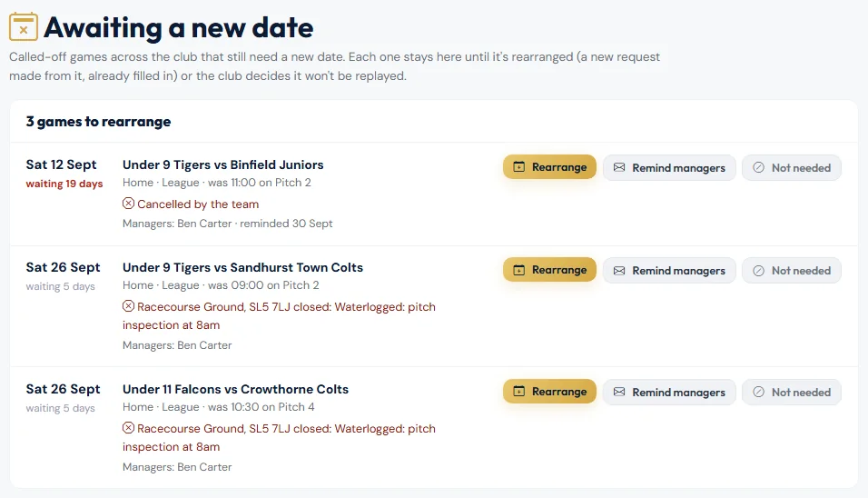Click calendar icon in Crowthorne Colts Rearrange button

(518, 391)
